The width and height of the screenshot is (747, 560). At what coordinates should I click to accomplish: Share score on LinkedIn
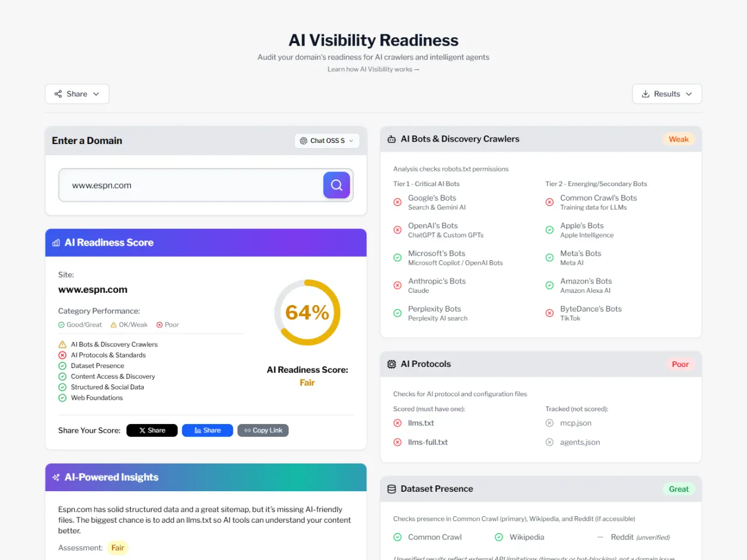(207, 430)
